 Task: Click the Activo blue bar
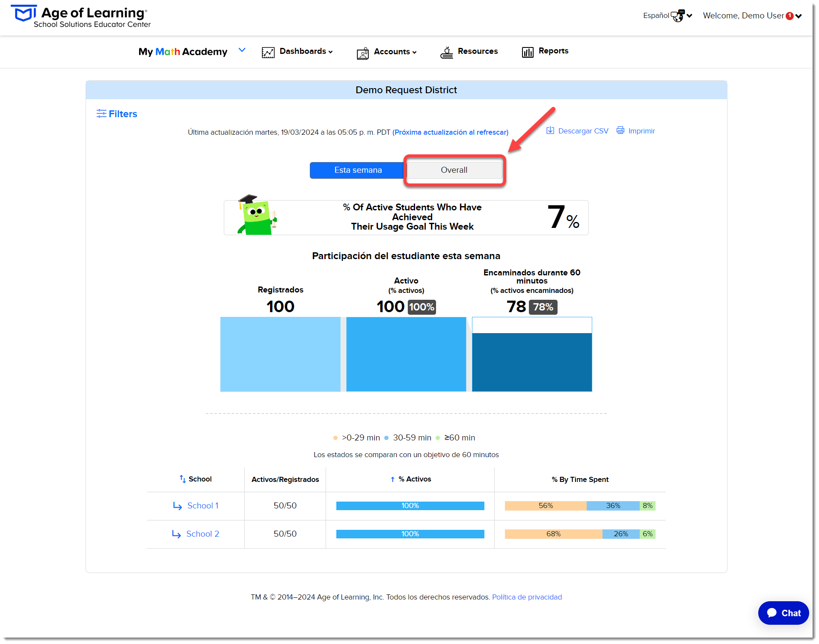(406, 354)
